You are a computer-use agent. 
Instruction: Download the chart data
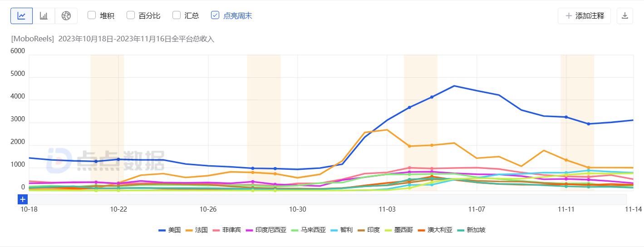(625, 16)
